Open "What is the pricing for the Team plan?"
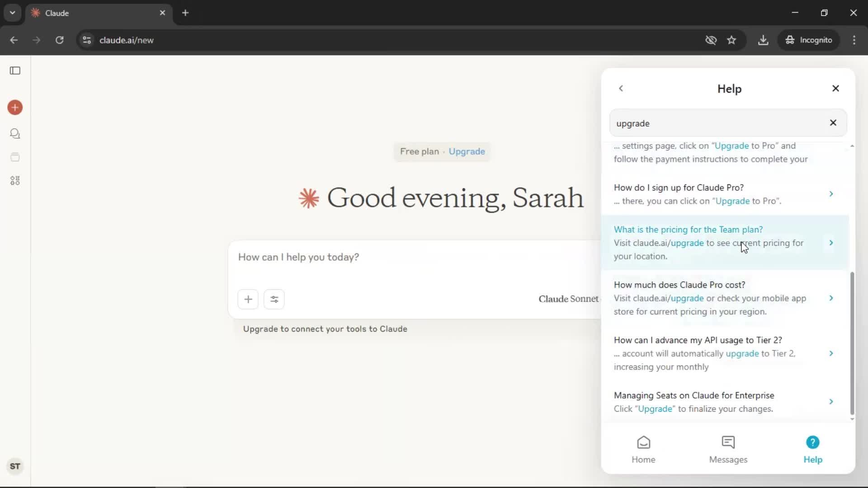The height and width of the screenshot is (488, 868). click(x=725, y=243)
